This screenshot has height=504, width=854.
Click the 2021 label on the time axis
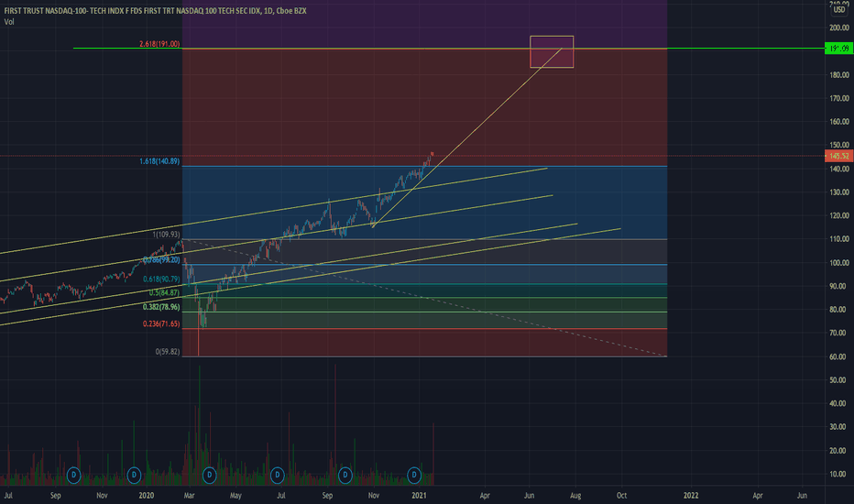[x=419, y=495]
